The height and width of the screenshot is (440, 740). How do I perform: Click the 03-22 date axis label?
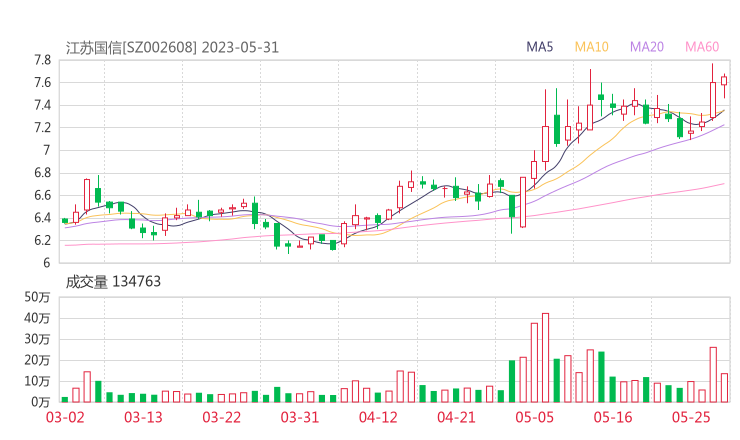(221, 417)
